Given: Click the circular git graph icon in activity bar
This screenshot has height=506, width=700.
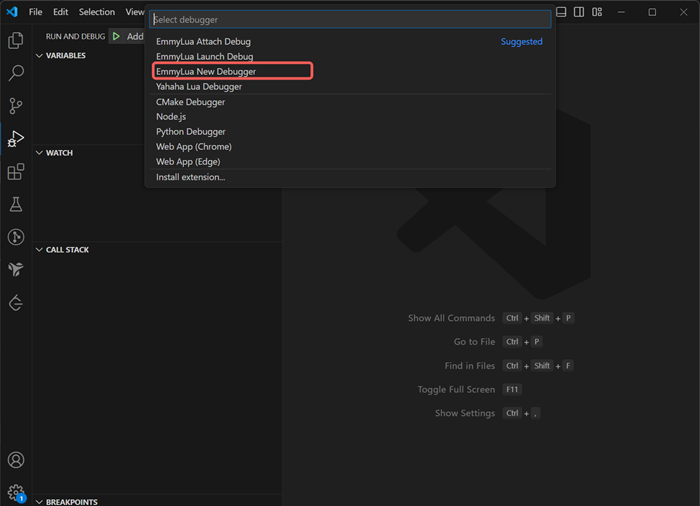Looking at the screenshot, I should coord(16,237).
